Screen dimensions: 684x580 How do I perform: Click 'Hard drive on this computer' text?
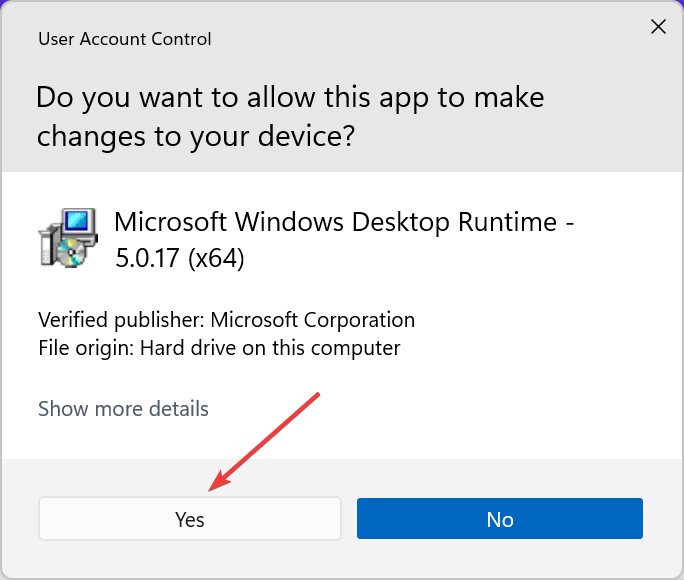pos(270,348)
